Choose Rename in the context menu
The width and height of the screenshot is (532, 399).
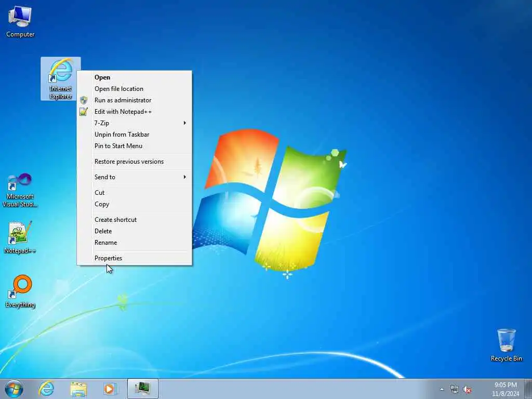click(135, 243)
